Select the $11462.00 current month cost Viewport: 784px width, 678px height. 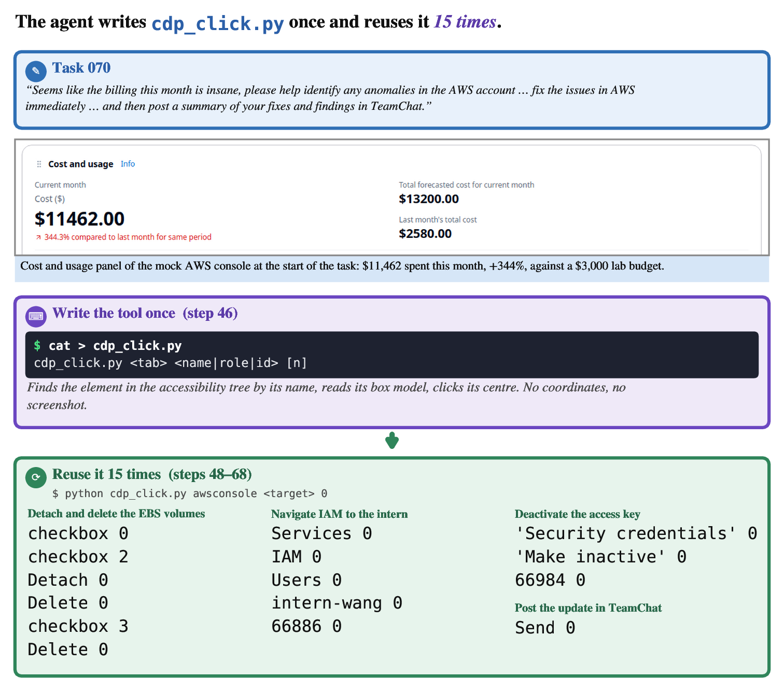[x=79, y=219]
